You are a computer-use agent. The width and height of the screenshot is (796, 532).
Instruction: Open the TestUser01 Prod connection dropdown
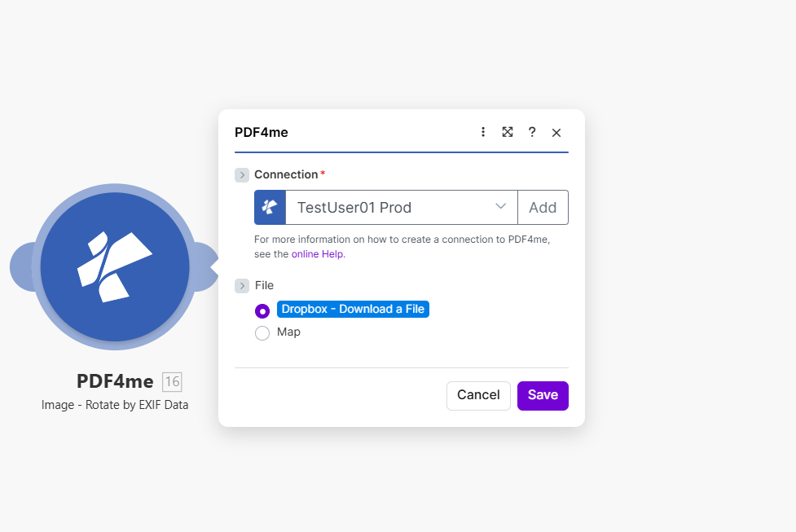click(x=401, y=208)
